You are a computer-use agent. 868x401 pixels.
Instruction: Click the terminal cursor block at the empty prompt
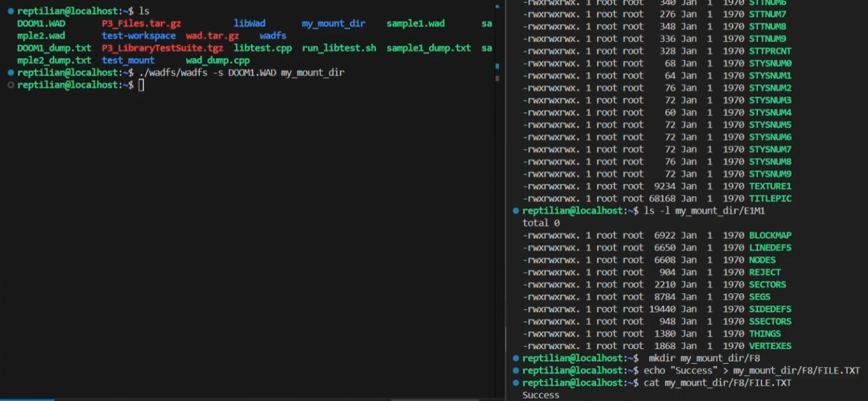[x=141, y=85]
